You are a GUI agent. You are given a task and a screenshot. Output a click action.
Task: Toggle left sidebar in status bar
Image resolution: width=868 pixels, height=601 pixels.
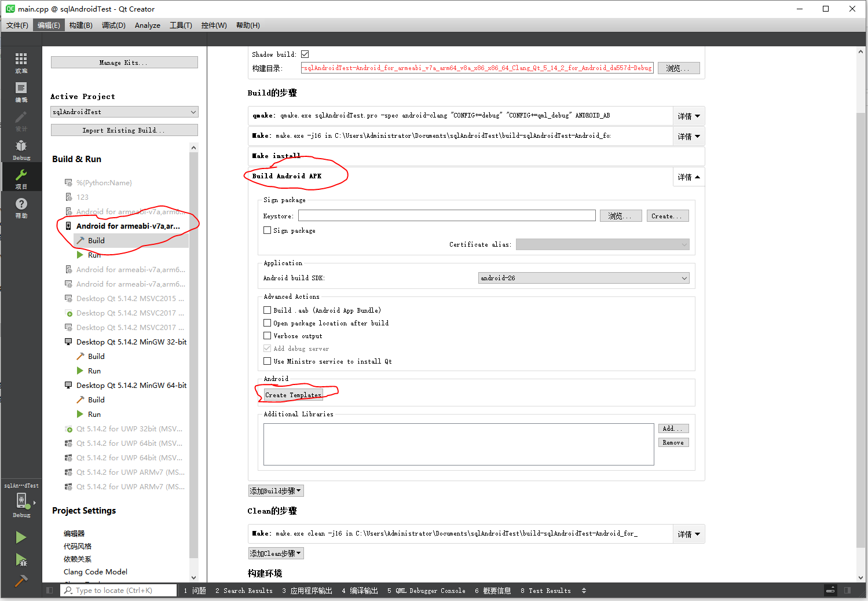(50, 591)
